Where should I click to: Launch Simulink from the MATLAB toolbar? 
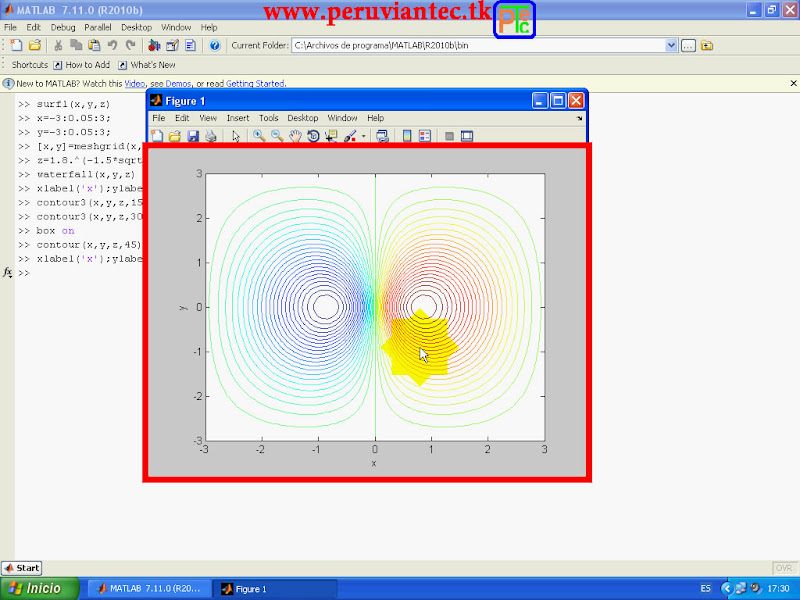point(154,45)
